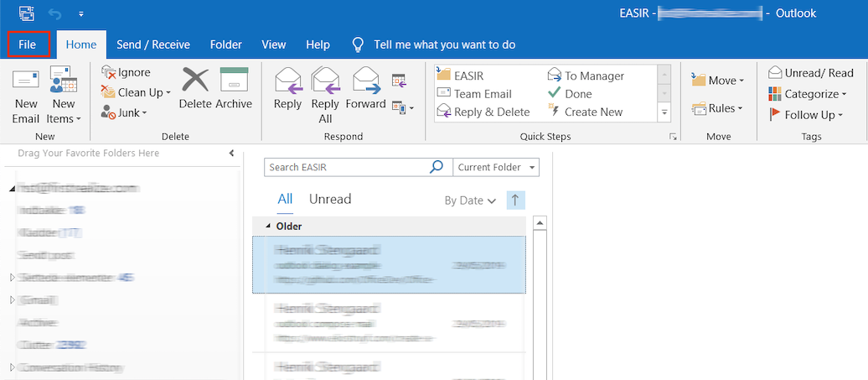868x380 pixels.
Task: Select the highlighted first email in the list
Action: point(389,265)
